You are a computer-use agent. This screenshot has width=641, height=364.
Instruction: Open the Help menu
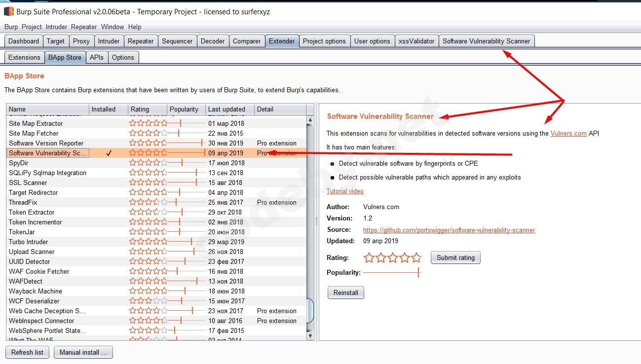point(134,27)
